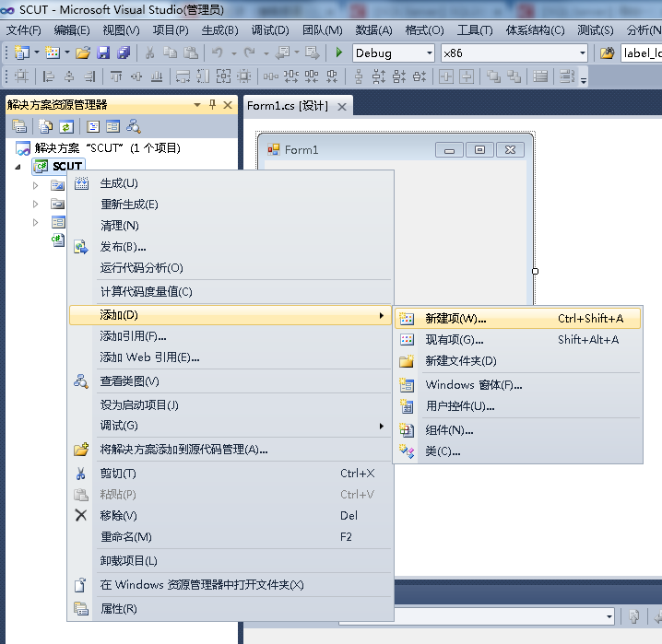
Task: Start debugging with green play icon
Action: click(x=338, y=53)
